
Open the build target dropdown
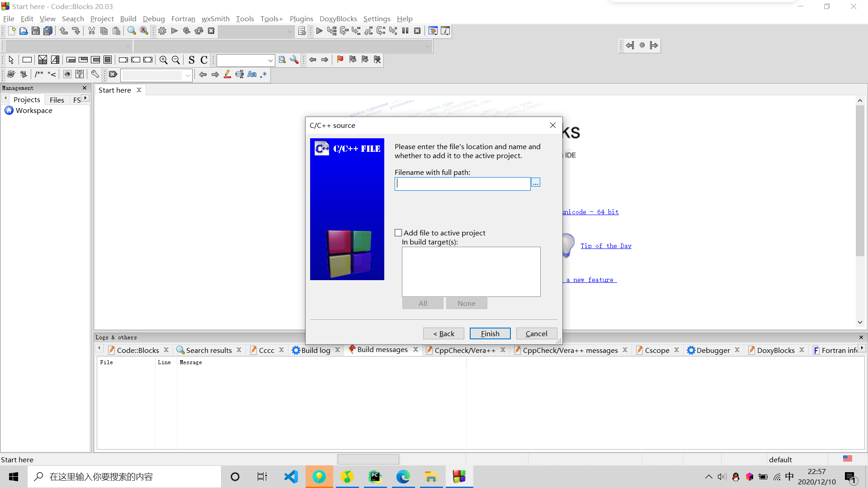pos(290,31)
